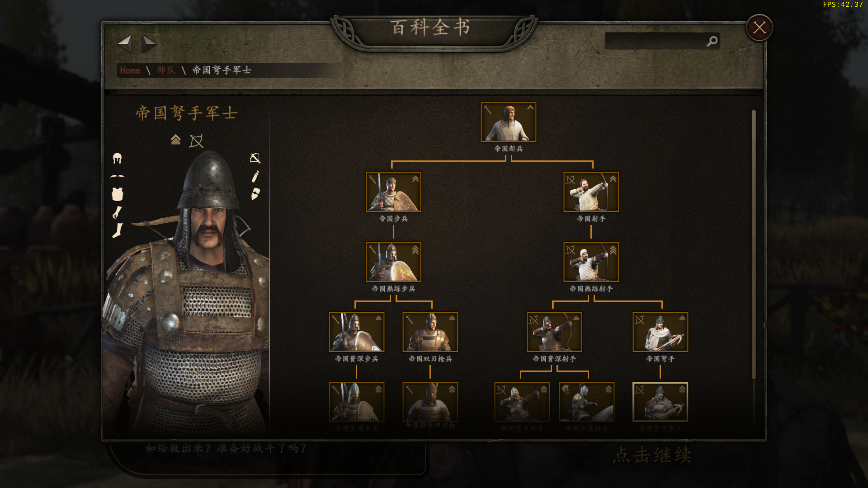Click the helmet equipment slot icon

pyautogui.click(x=117, y=158)
